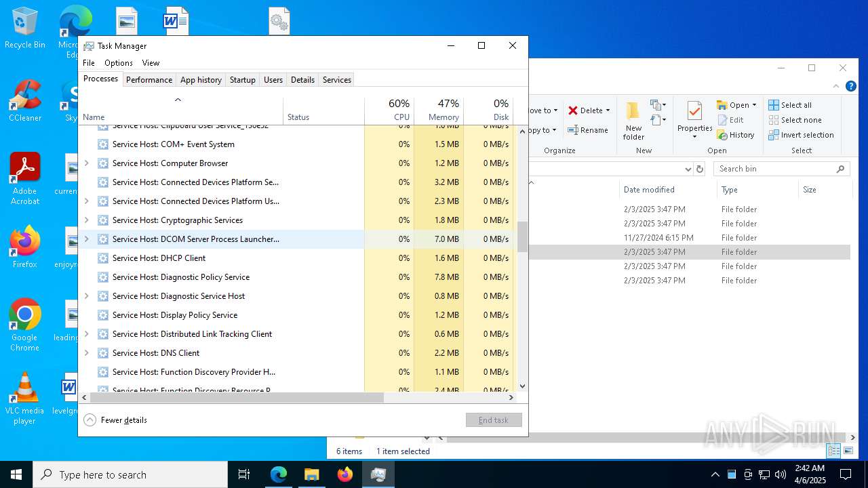Expand Distributed Link Tracking Client row
The width and height of the screenshot is (868, 488).
pos(86,334)
